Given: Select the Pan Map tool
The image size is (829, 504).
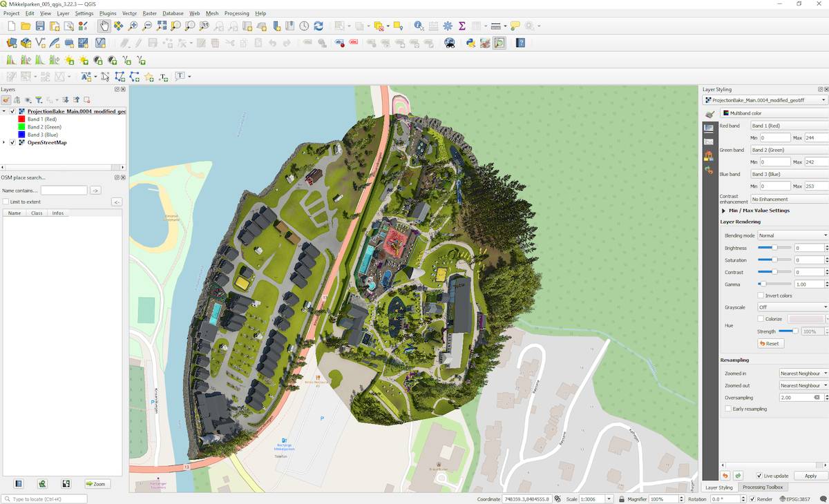Looking at the screenshot, I should (104, 26).
